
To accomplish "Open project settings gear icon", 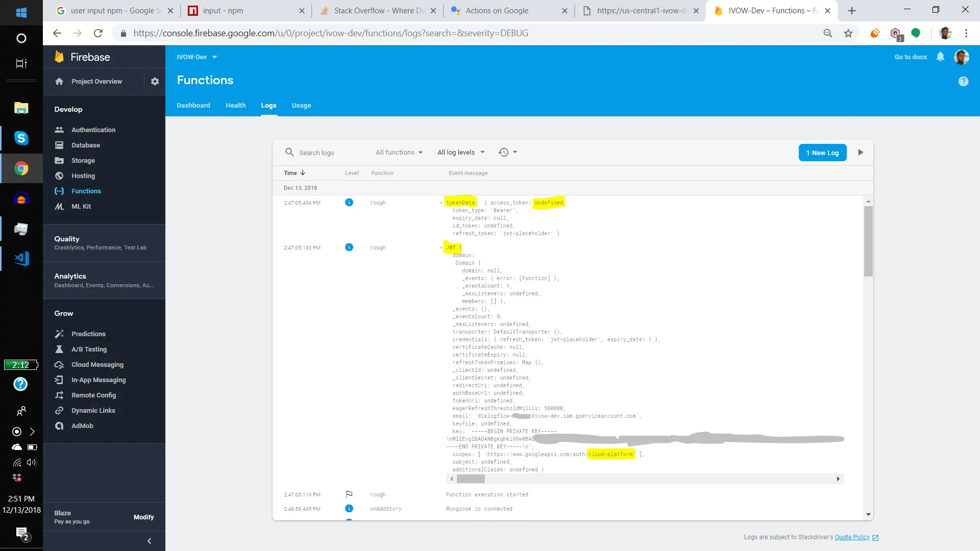I will 155,82.
